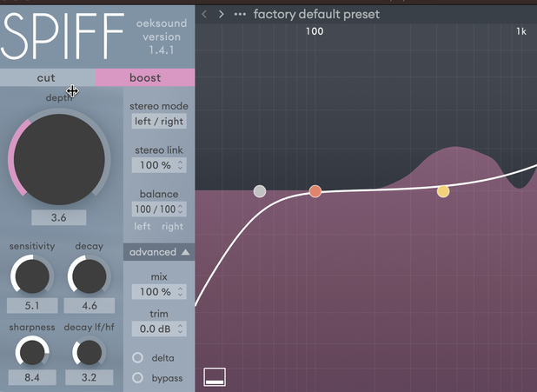The width and height of the screenshot is (537, 392).
Task: Enable the bypass radio button
Action: (138, 377)
